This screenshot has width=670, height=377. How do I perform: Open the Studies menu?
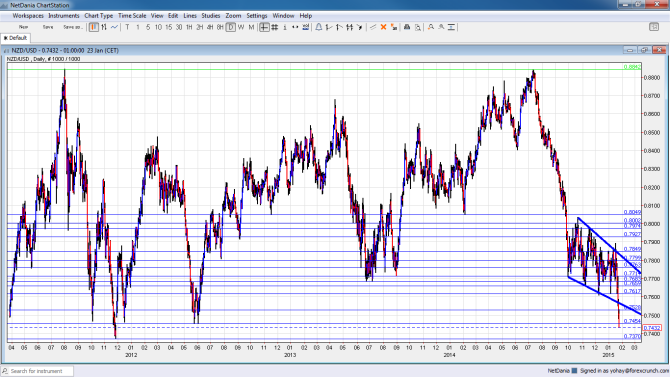point(211,16)
